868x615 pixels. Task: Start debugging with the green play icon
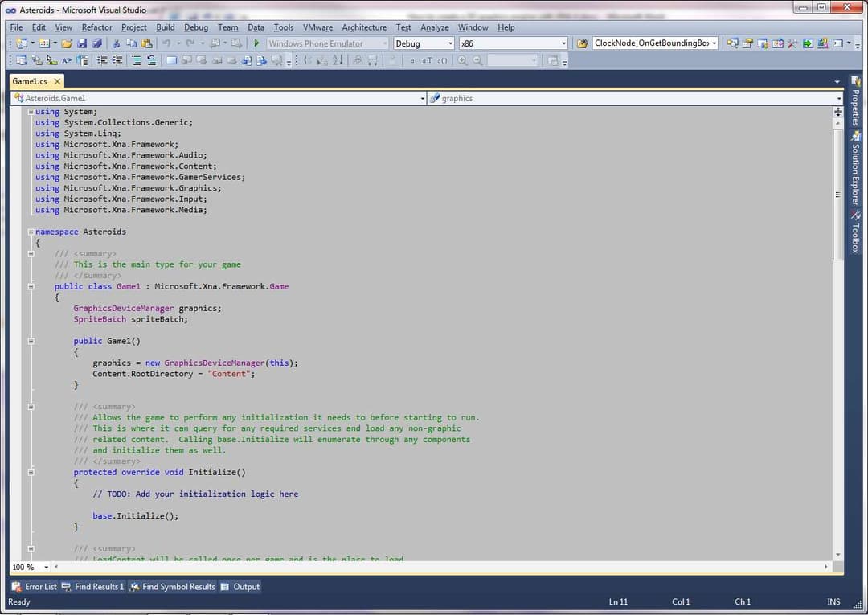(256, 43)
